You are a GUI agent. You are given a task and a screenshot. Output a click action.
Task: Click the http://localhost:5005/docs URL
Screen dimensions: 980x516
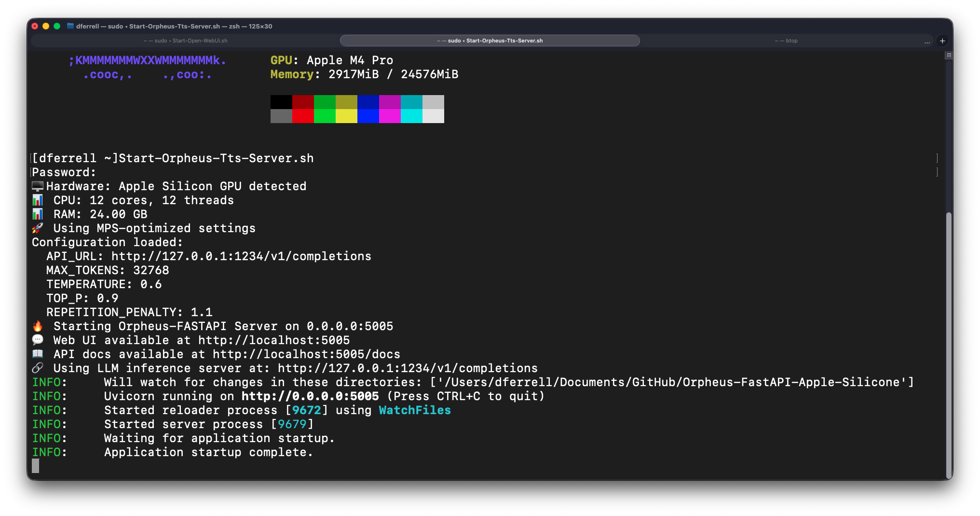pyautogui.click(x=306, y=355)
